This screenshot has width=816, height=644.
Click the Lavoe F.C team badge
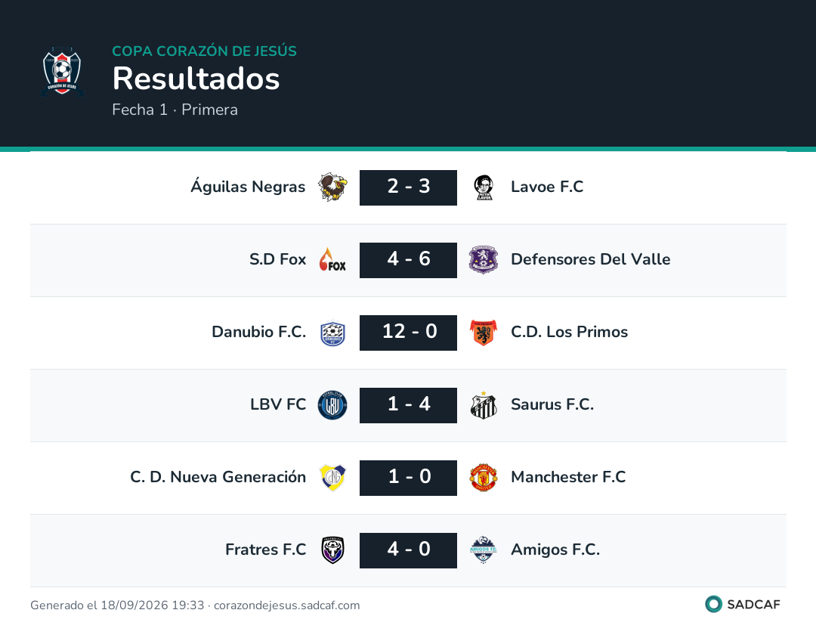pos(484,187)
